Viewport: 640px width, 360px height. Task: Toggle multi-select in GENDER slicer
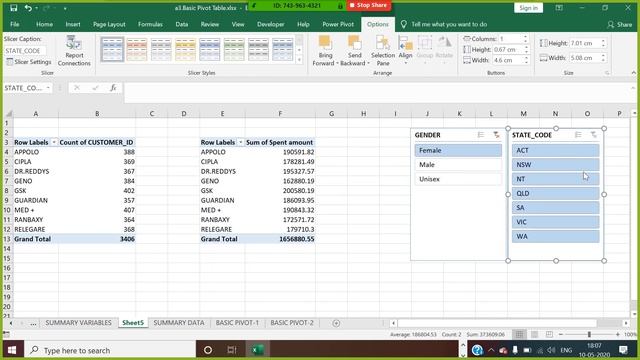(x=481, y=135)
